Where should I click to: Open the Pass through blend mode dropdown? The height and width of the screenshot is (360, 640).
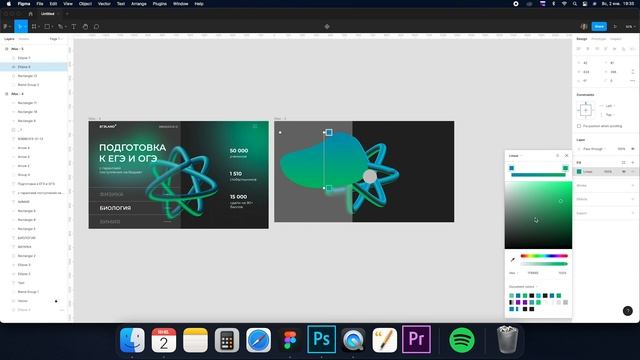594,149
